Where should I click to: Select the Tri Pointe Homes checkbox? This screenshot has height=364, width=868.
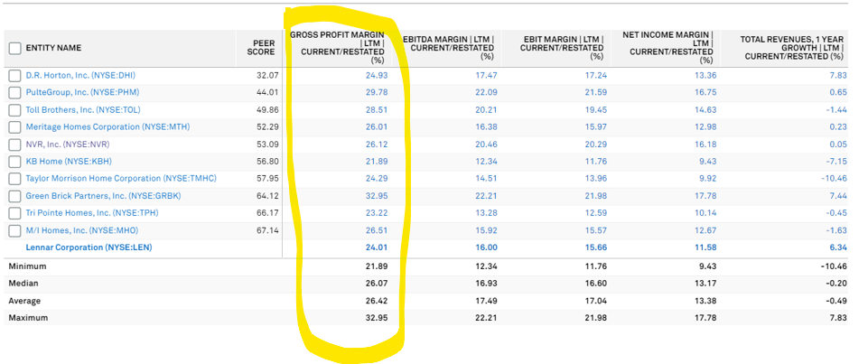coord(15,213)
